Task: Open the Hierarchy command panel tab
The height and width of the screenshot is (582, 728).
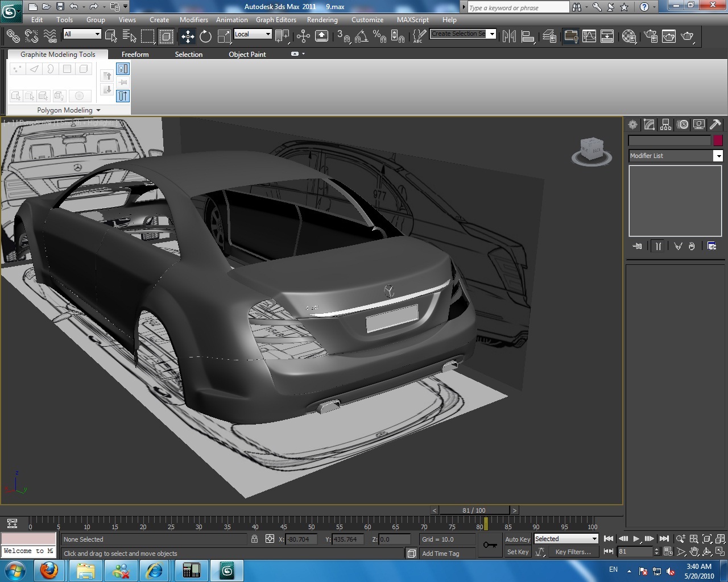Action: [x=666, y=124]
